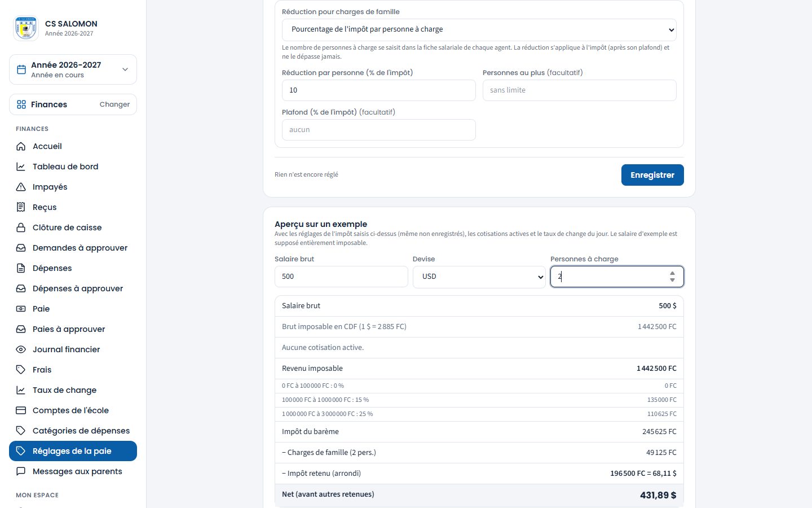812x508 pixels.
Task: Click the CS Salomon school logo
Action: tap(26, 28)
